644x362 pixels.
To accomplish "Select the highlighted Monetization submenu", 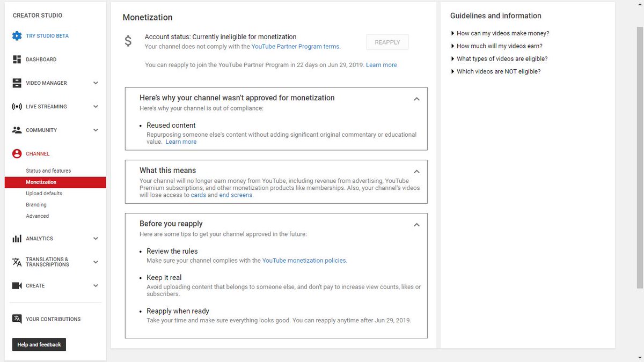I will point(55,182).
